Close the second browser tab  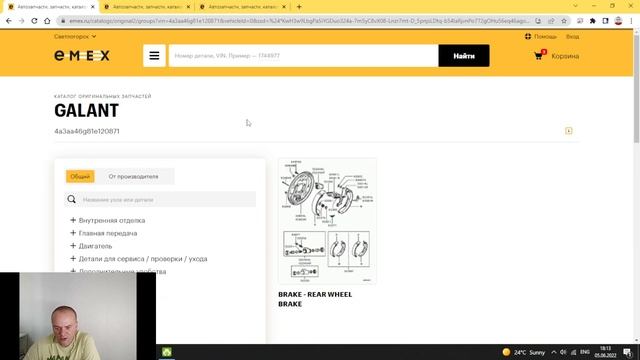click(x=188, y=7)
